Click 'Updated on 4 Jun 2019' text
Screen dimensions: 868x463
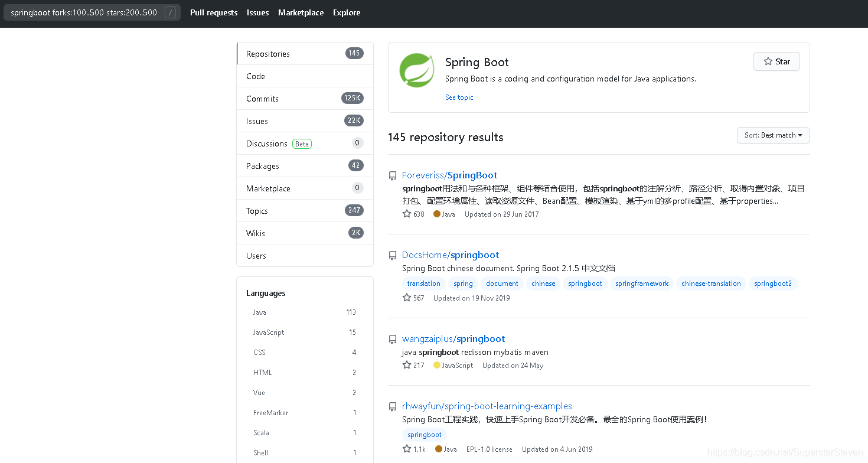(x=557, y=449)
